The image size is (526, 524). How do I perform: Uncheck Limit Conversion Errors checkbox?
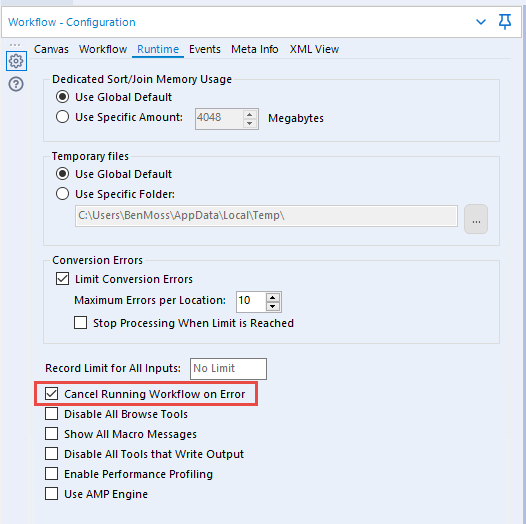(62, 279)
